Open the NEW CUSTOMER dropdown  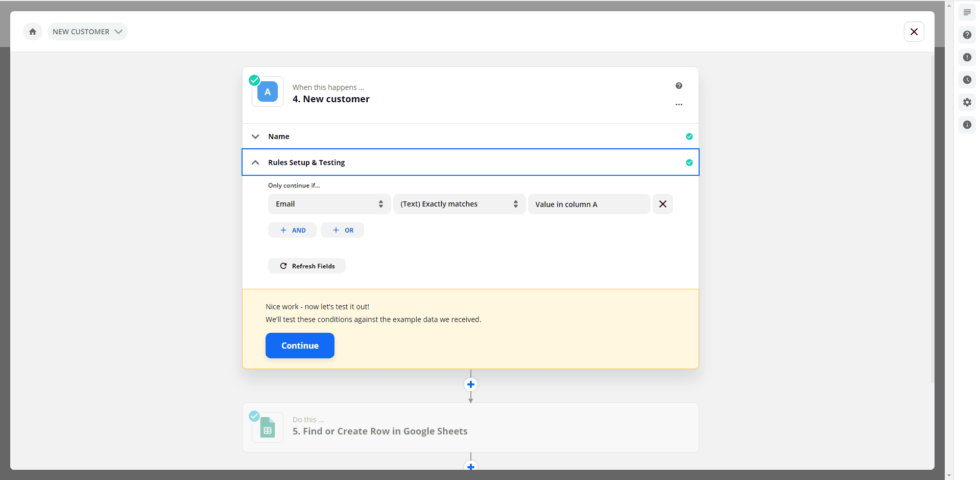click(87, 32)
